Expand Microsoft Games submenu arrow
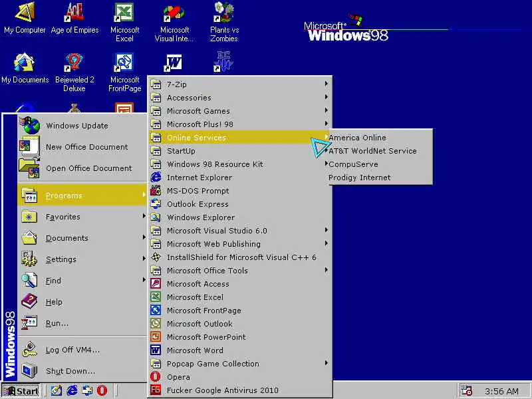Image resolution: width=532 pixels, height=399 pixels. tap(326, 110)
